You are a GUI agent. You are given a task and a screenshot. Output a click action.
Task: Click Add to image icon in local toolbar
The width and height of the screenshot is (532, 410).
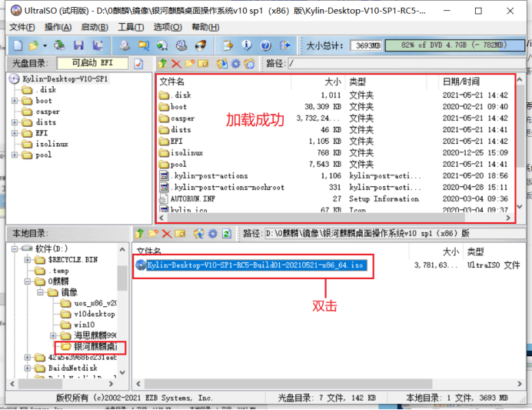click(199, 234)
